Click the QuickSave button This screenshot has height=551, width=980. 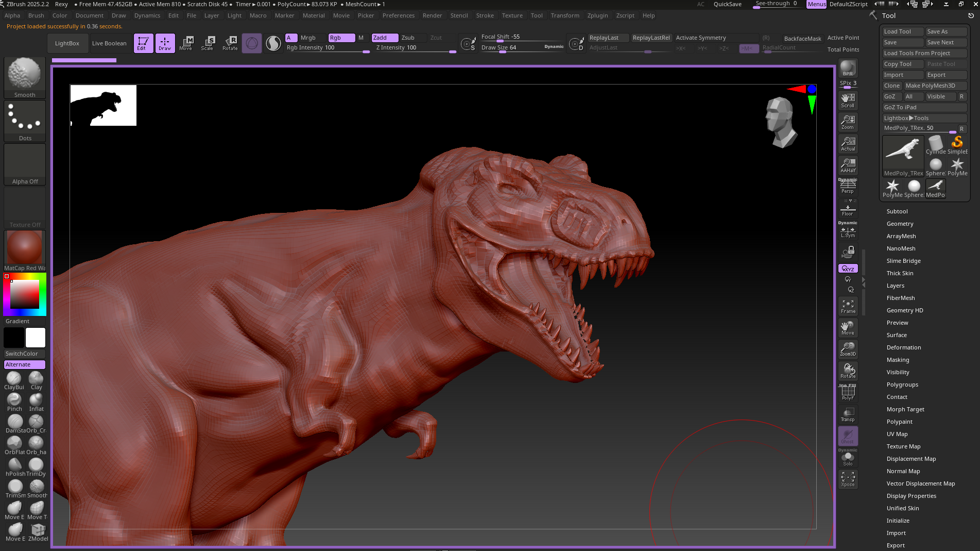click(x=727, y=4)
